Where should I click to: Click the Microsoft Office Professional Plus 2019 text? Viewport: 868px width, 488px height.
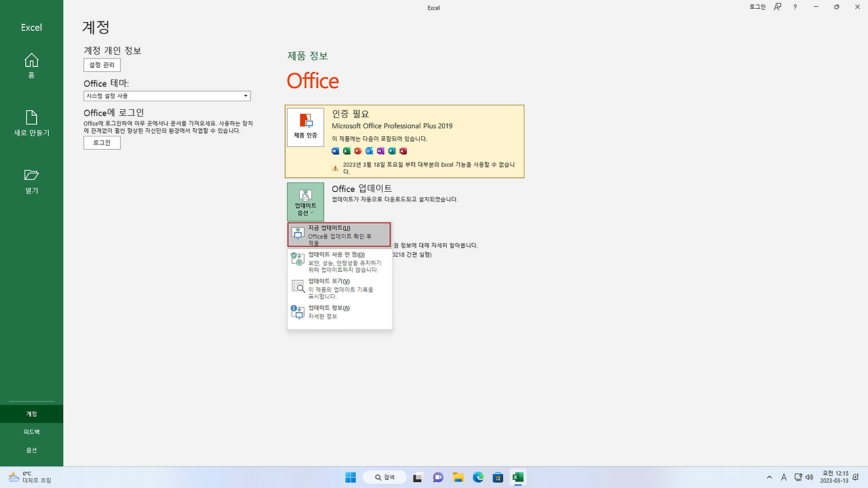tap(392, 126)
